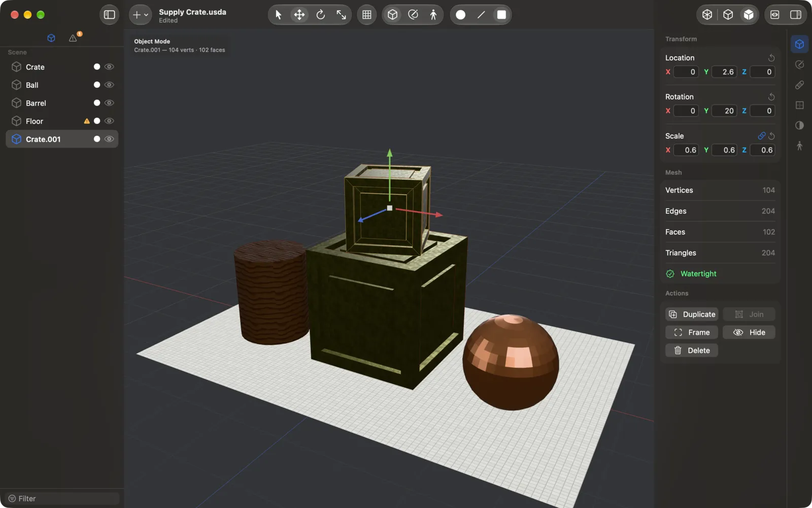Toggle uniform scale link icon
812x508 pixels.
point(761,136)
